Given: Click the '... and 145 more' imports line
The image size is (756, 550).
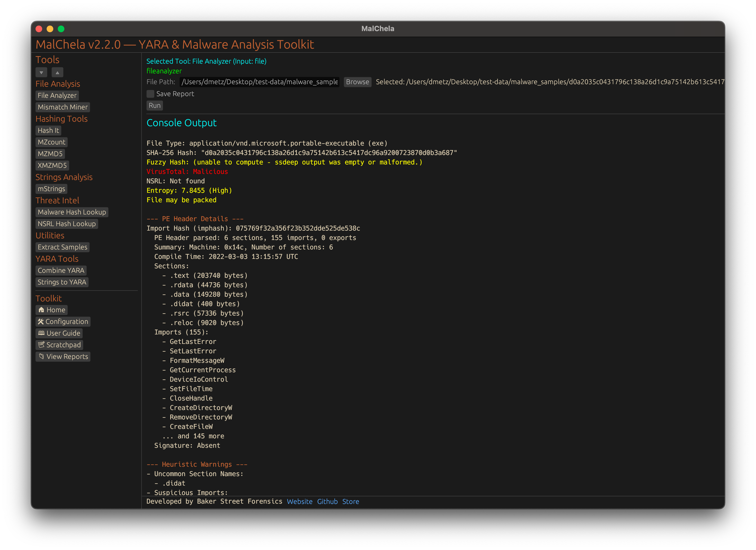Looking at the screenshot, I should (x=193, y=436).
